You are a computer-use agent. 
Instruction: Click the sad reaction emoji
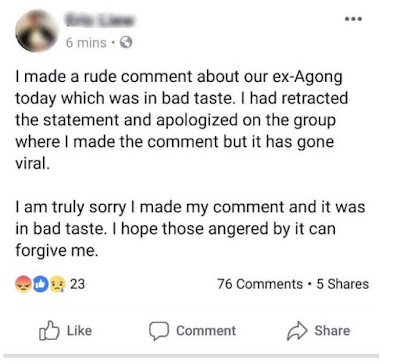tap(57, 284)
